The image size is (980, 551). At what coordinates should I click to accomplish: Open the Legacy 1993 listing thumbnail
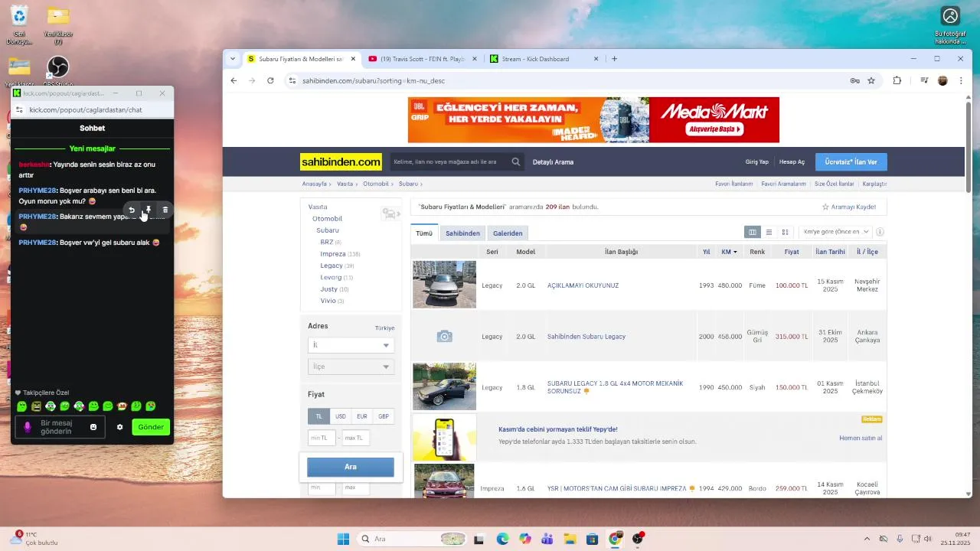[x=444, y=285]
